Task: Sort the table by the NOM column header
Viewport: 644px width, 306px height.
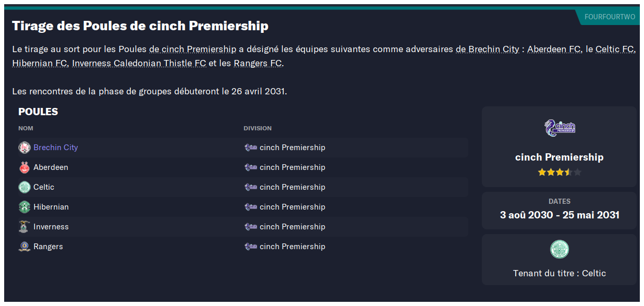Action: (26, 128)
